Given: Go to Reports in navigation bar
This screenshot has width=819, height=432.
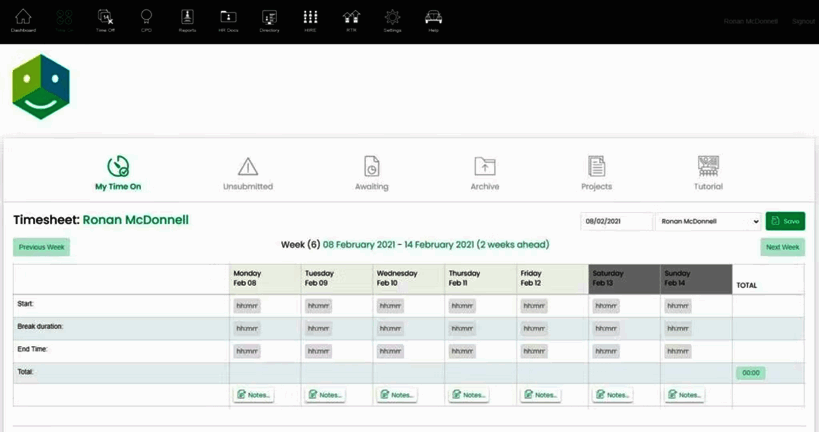Looking at the screenshot, I should (x=187, y=20).
